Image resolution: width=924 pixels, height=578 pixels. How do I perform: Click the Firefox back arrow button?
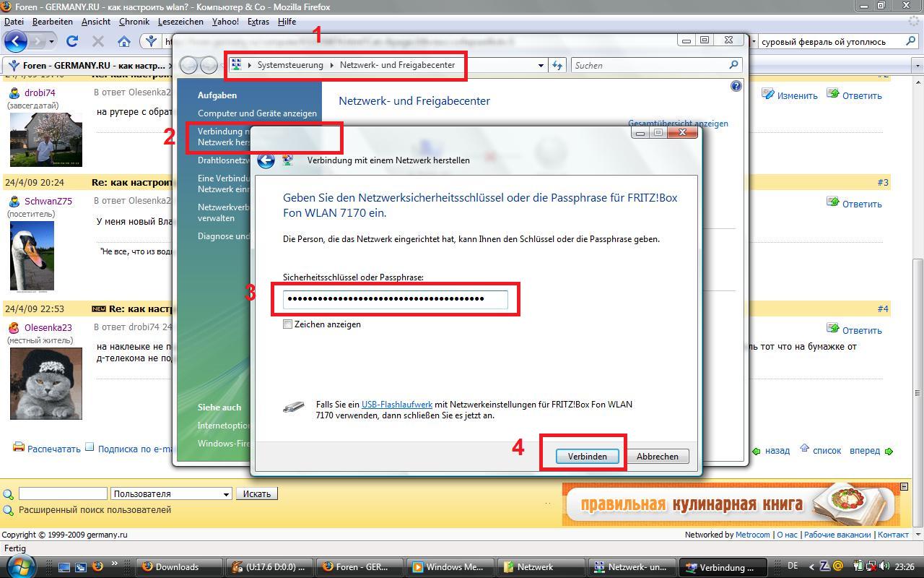pos(16,41)
